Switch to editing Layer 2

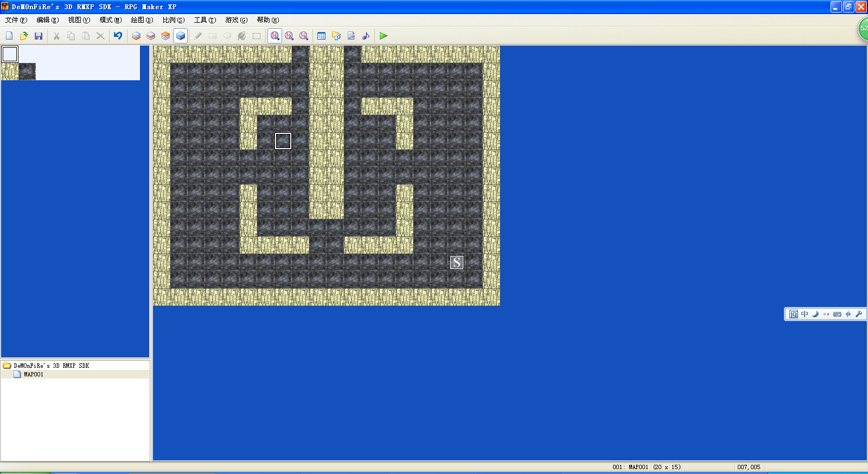coord(151,36)
